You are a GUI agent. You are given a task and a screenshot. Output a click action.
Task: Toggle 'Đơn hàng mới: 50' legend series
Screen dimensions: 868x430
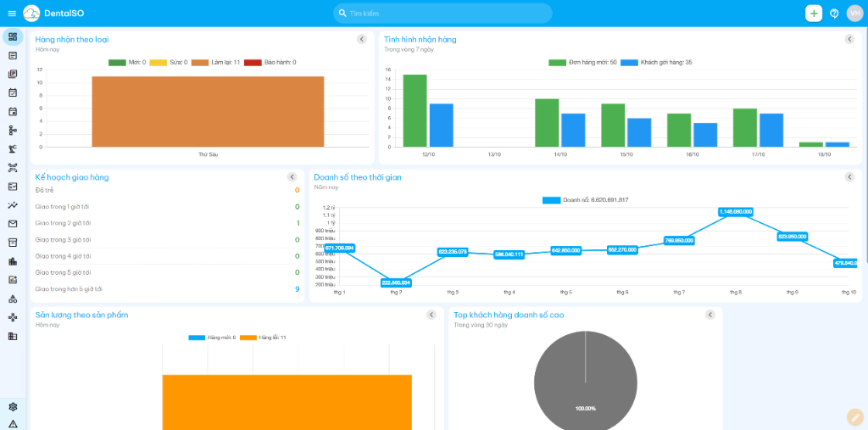pyautogui.click(x=582, y=63)
